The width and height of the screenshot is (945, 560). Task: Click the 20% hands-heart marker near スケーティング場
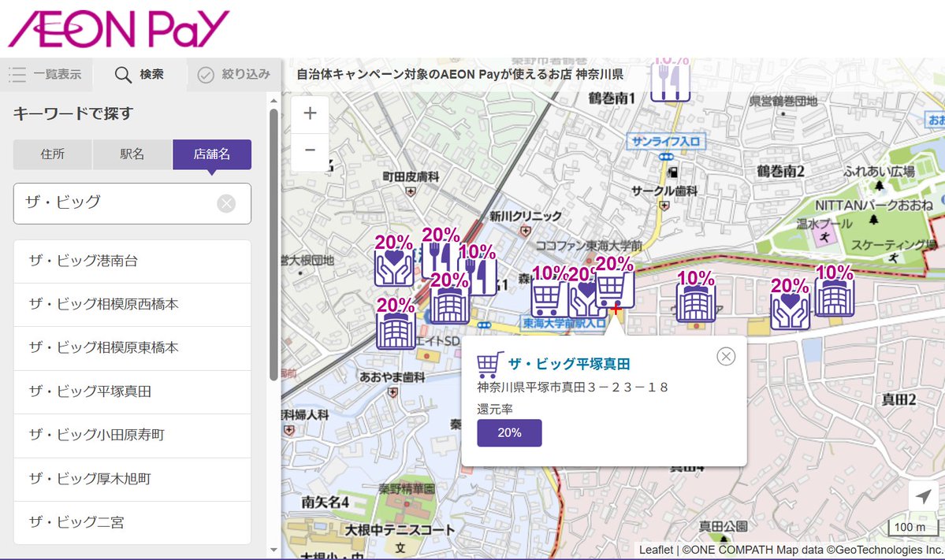pyautogui.click(x=790, y=303)
